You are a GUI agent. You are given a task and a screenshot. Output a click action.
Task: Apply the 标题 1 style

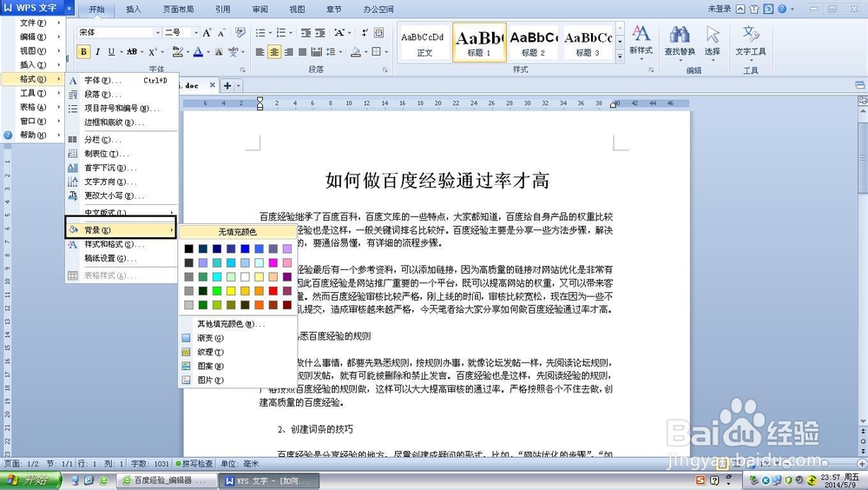[479, 42]
